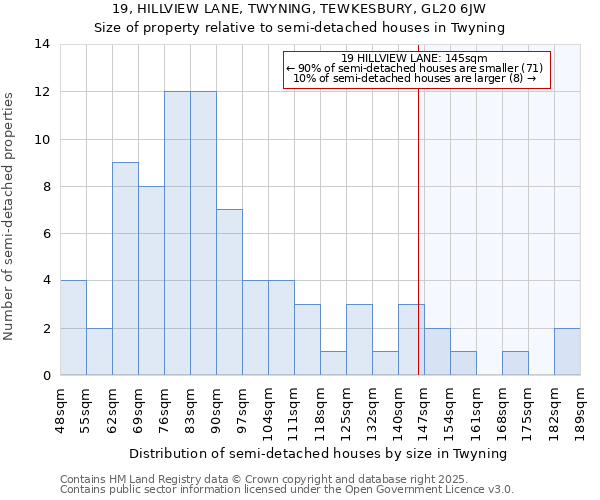Click the x-axis label '125sqm'
Image resolution: width=600 pixels, height=500 pixels.
[346, 415]
